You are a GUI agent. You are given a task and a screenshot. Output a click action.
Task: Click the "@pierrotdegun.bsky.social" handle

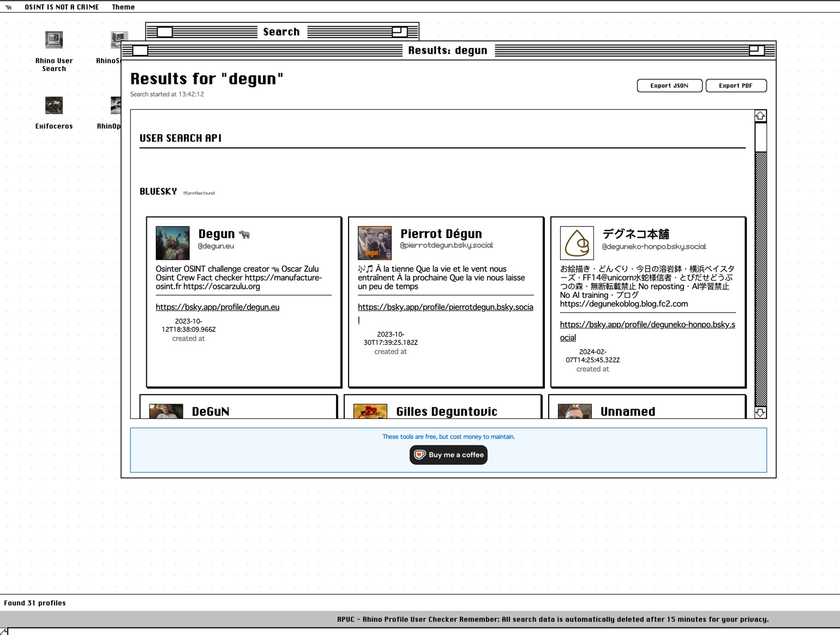[x=447, y=245]
